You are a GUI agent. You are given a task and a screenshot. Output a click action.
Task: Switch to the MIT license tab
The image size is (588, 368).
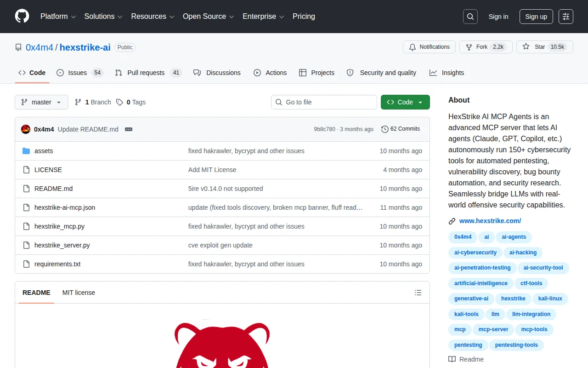79,293
